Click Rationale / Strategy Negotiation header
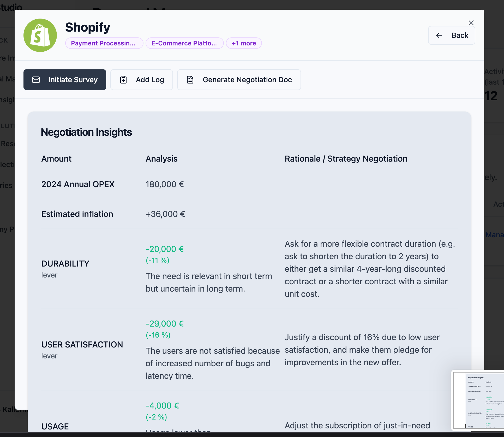Screen dimensions: 504x437 [x=346, y=159]
